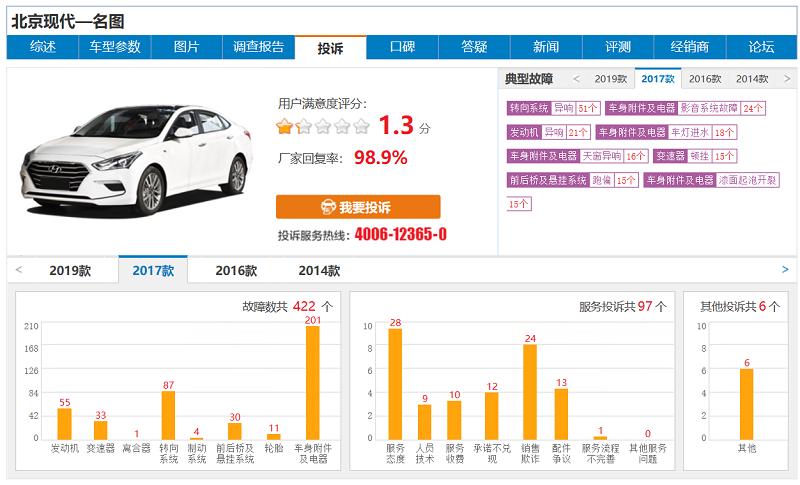Open the 图片 navigation tab
Viewport: 800px width, 485px height.
pos(186,47)
